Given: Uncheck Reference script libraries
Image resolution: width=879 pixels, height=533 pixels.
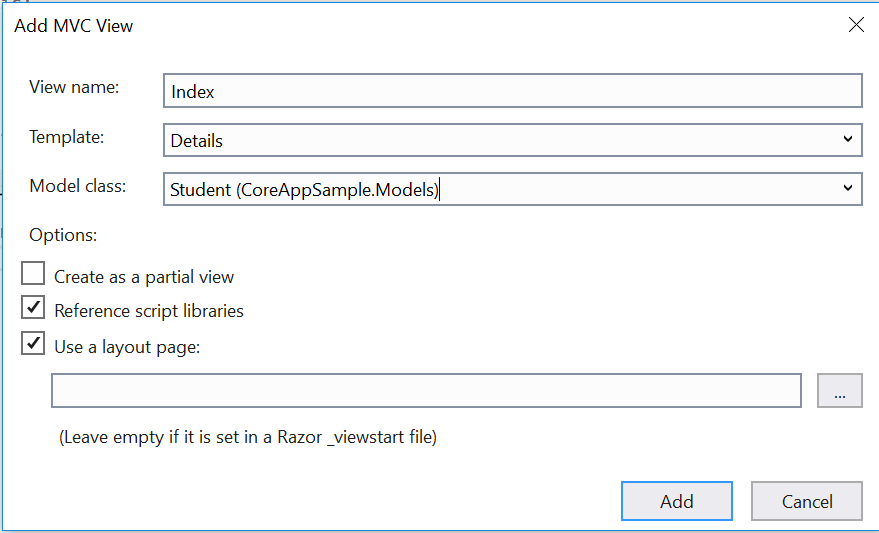Looking at the screenshot, I should click(33, 308).
